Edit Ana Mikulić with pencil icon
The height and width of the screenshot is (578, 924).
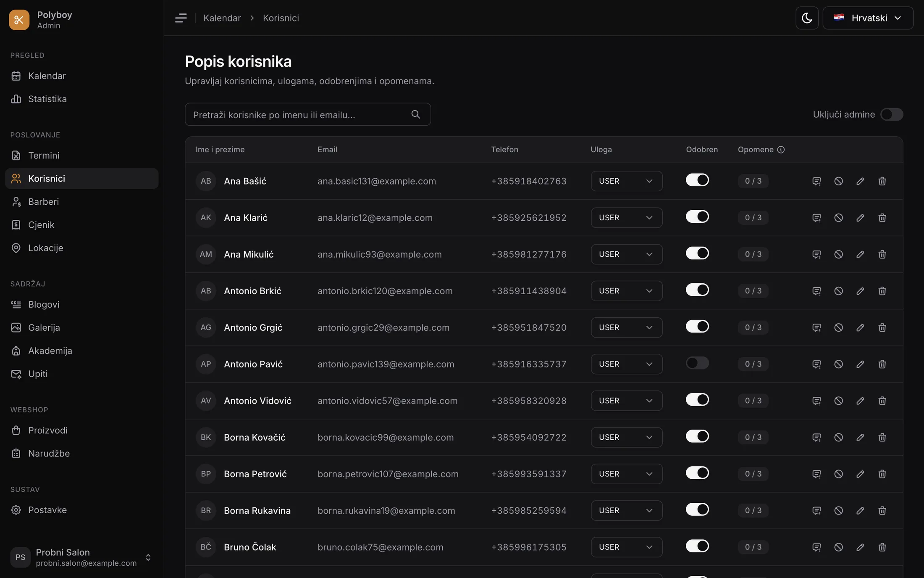[860, 254]
